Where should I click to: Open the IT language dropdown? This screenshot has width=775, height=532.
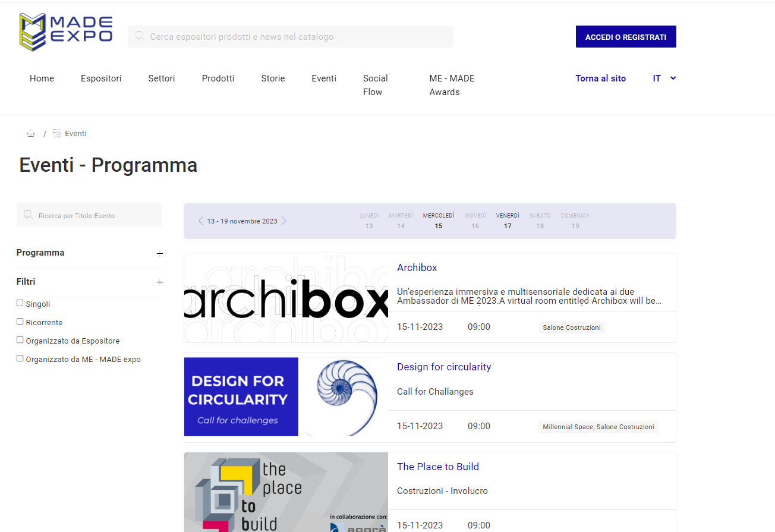click(664, 78)
